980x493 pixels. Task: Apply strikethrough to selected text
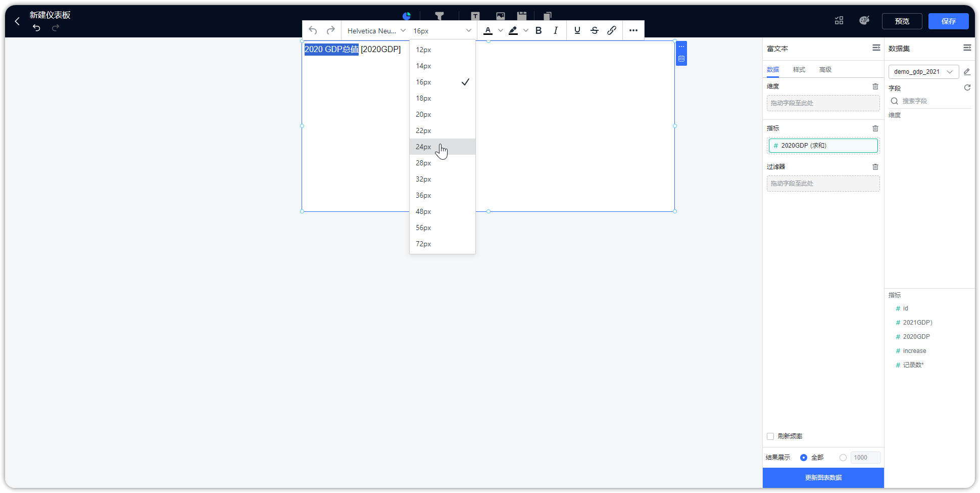tap(595, 30)
